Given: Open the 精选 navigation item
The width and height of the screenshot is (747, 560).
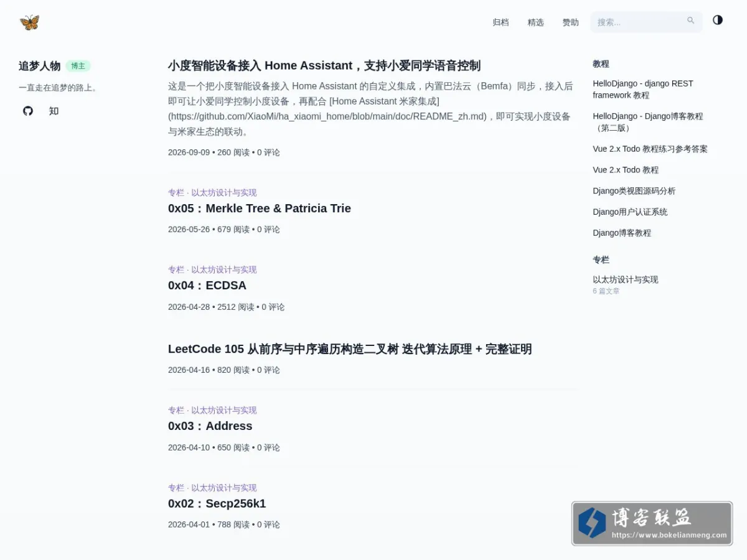Looking at the screenshot, I should tap(535, 22).
